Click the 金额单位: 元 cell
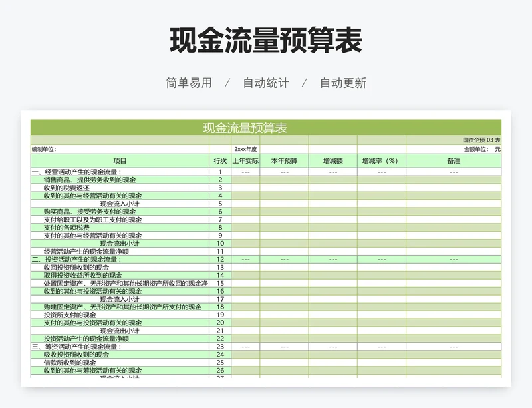 coord(454,149)
